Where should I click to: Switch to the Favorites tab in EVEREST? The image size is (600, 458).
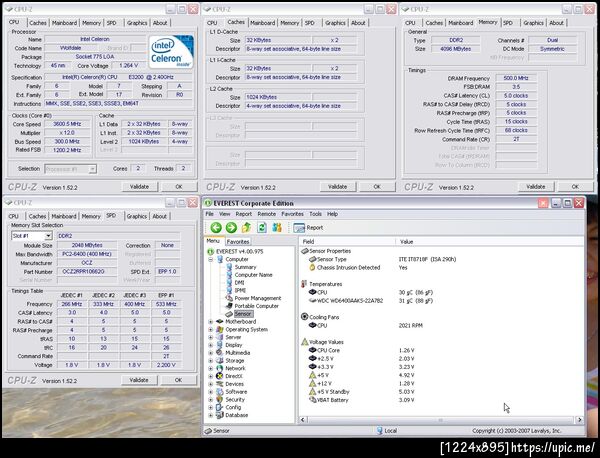[x=238, y=242]
